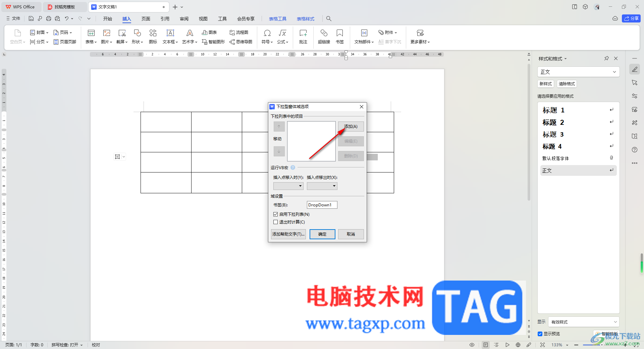Open the 开始 ribbon tab
The height and width of the screenshot is (349, 644).
[107, 19]
